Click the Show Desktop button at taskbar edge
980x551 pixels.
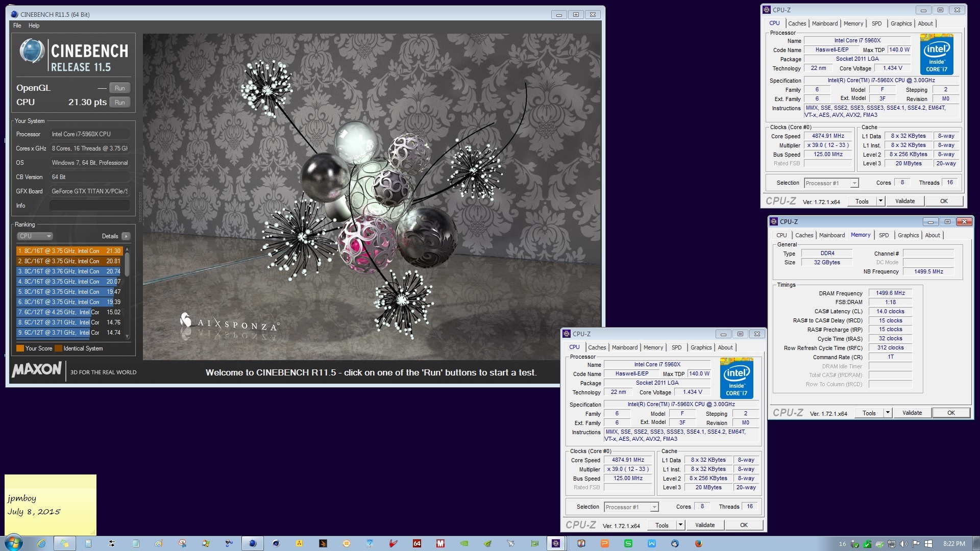(976, 543)
